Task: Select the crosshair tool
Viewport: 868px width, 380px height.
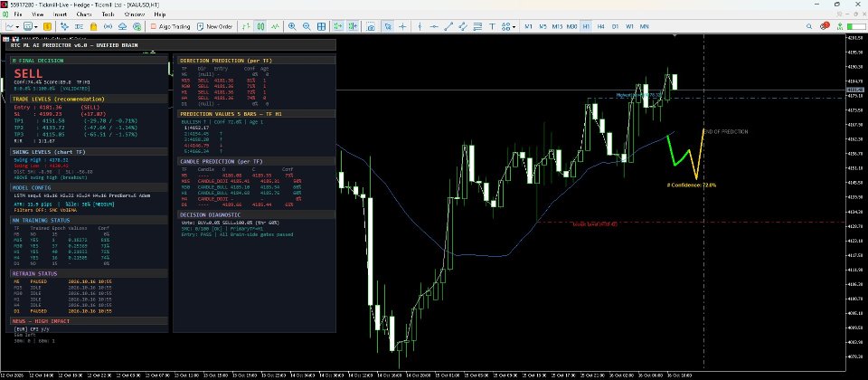Action: (x=402, y=26)
